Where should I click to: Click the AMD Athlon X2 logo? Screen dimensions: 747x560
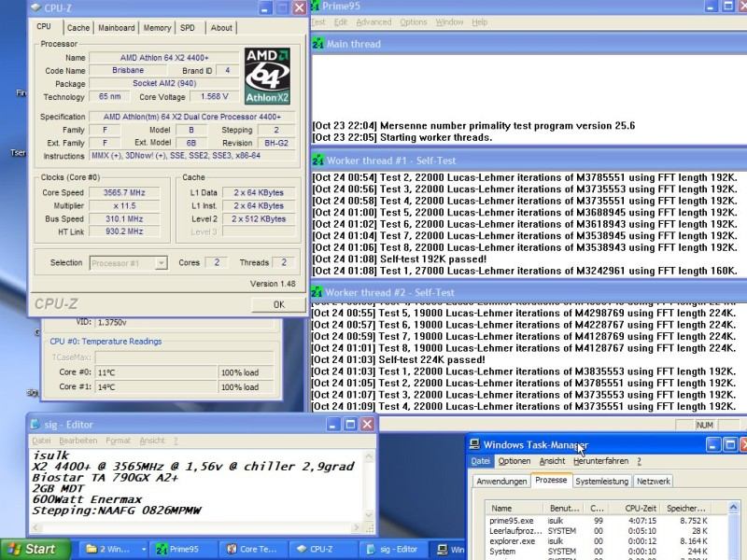(x=267, y=76)
